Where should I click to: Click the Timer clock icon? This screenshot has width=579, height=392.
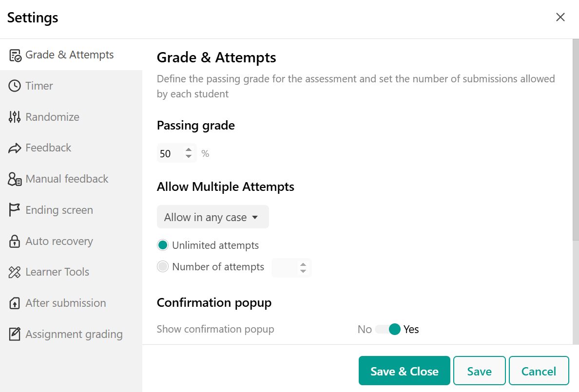coord(15,86)
